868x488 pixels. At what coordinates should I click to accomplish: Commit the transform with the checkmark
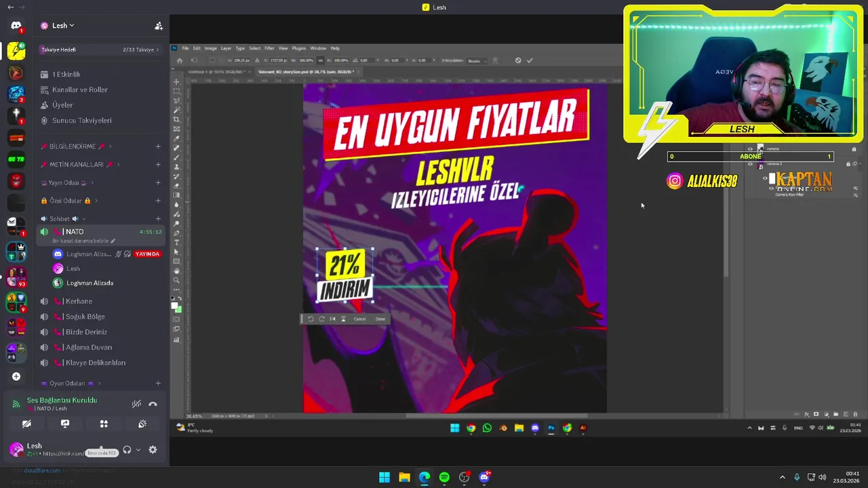(530, 60)
